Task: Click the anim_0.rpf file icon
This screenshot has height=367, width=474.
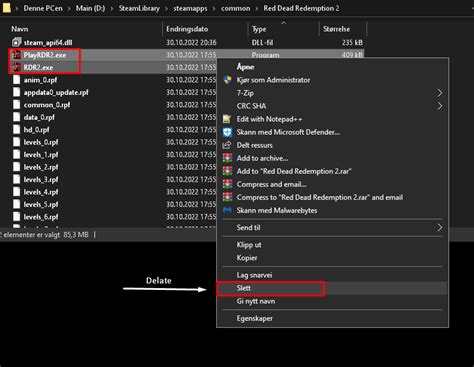Action: pos(16,80)
